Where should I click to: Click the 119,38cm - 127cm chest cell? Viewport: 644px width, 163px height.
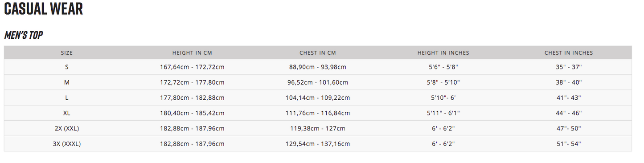(318, 128)
